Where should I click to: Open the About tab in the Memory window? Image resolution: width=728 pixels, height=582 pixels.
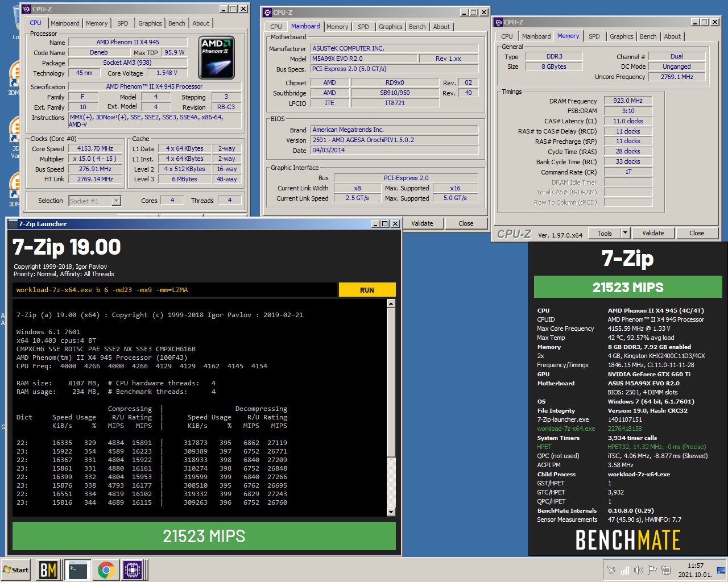coord(672,36)
